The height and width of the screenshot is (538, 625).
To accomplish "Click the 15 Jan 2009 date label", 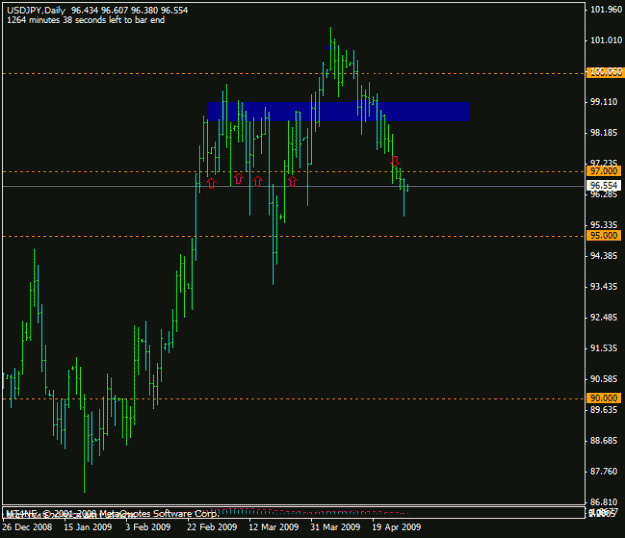I will pyautogui.click(x=88, y=527).
